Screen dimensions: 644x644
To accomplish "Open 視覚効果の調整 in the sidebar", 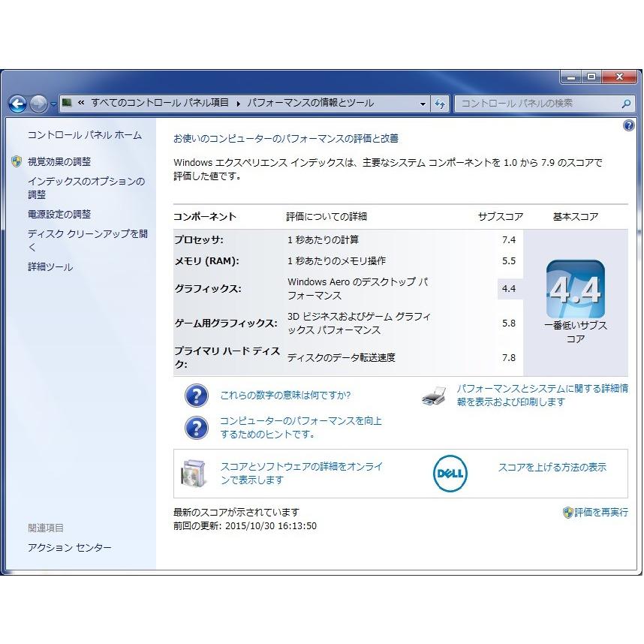I will tap(59, 161).
